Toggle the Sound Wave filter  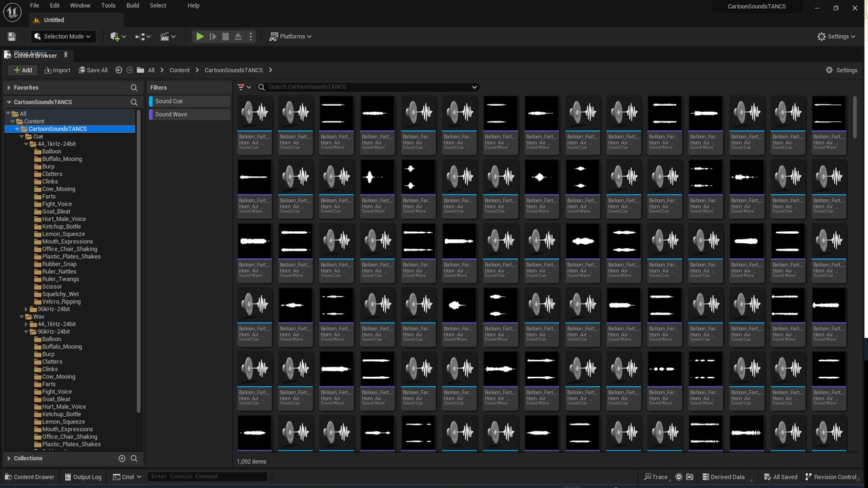coord(190,115)
